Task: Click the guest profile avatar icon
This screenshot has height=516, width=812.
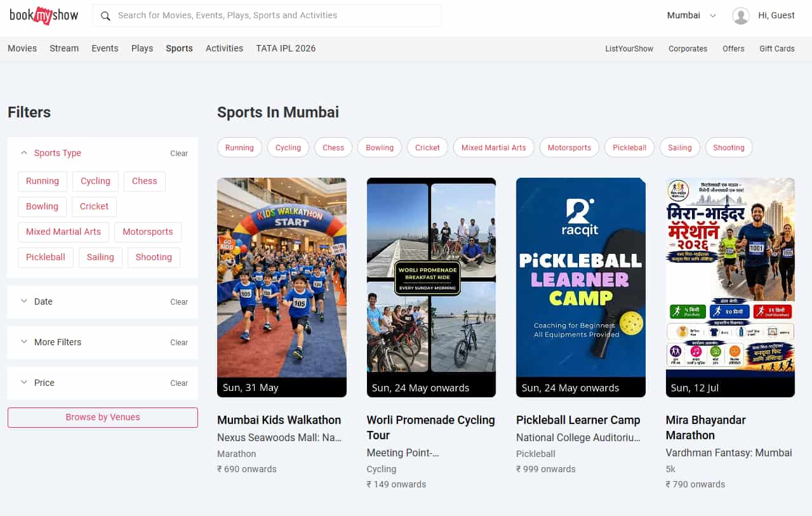Action: 741,16
